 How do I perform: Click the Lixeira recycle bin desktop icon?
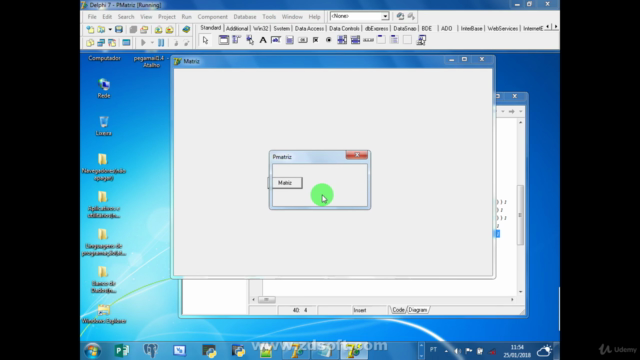104,126
